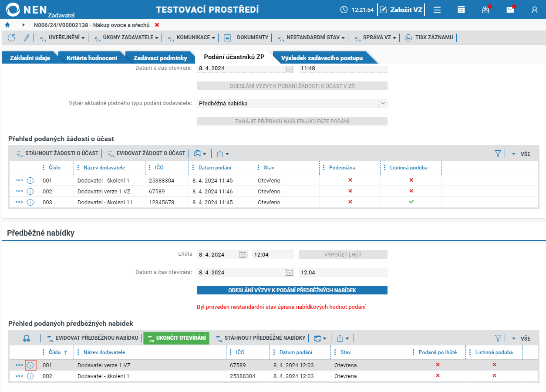Open the user profile icon
Image resolution: width=546 pixels, height=392 pixels.
(535, 10)
